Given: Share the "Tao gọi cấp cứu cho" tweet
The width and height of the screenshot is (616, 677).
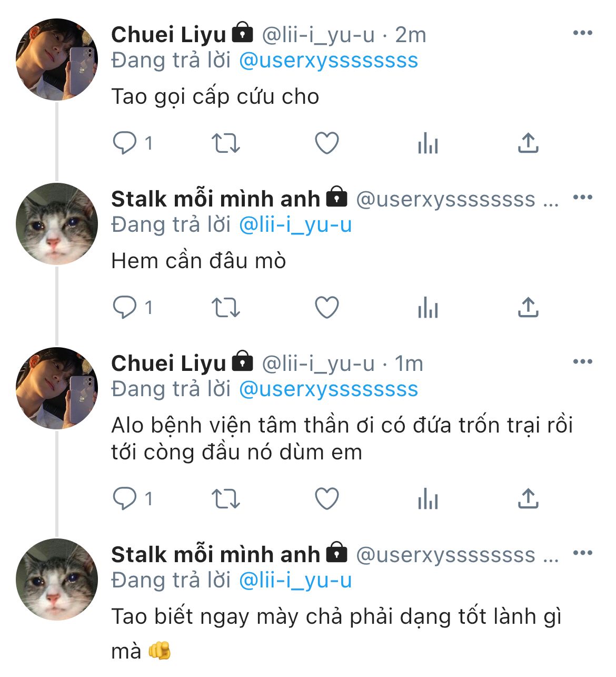Looking at the screenshot, I should point(528,143).
